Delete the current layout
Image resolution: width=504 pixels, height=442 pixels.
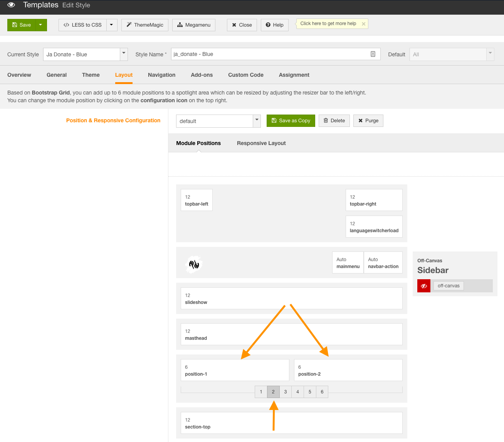(334, 121)
